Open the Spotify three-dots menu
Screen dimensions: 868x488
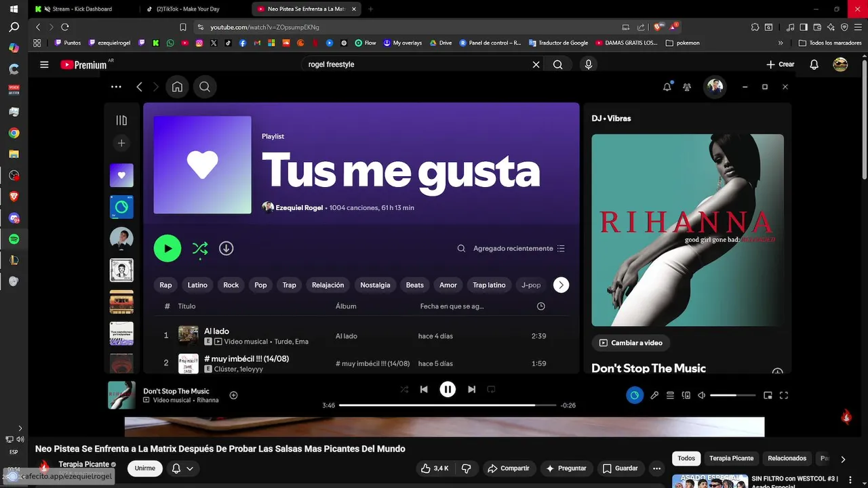(x=116, y=87)
